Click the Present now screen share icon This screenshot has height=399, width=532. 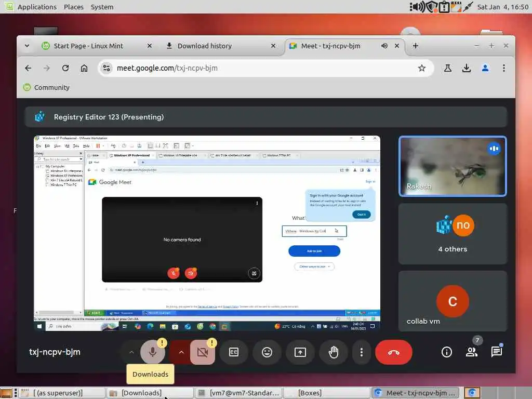(300, 352)
